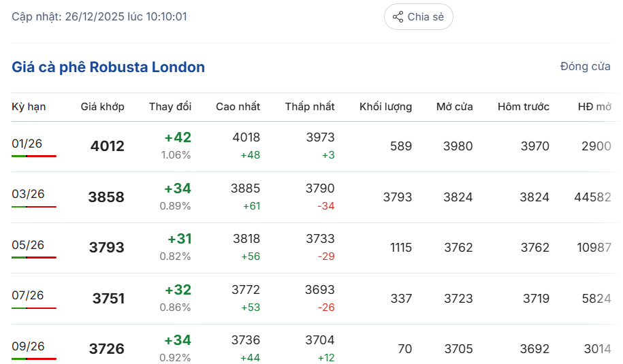Click the share icon
Screen dimensions: 623x364
[398, 17]
